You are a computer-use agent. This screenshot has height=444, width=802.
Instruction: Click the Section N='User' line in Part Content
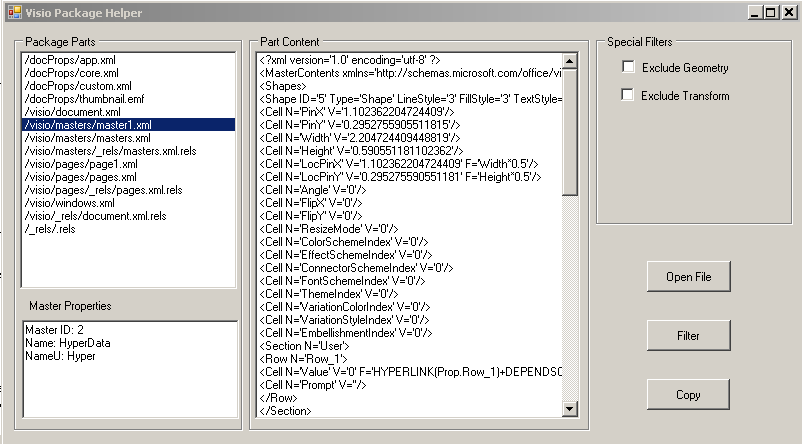coord(304,346)
